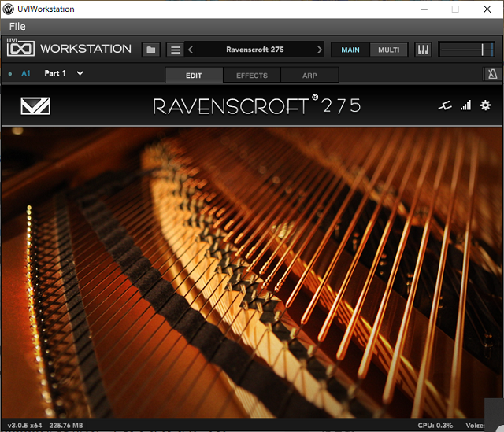Click the UVIWorkstation title bar app icon

(x=9, y=9)
